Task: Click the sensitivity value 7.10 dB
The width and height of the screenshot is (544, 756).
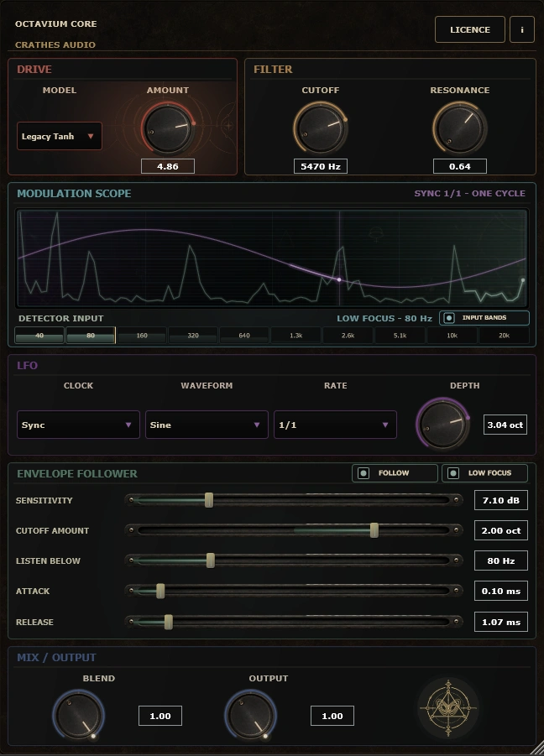Action: pyautogui.click(x=501, y=500)
